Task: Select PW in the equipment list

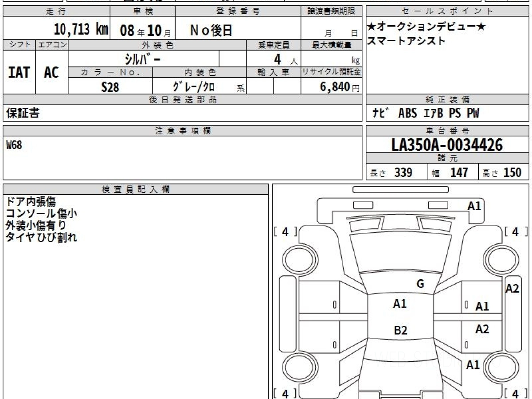Action: (473, 113)
